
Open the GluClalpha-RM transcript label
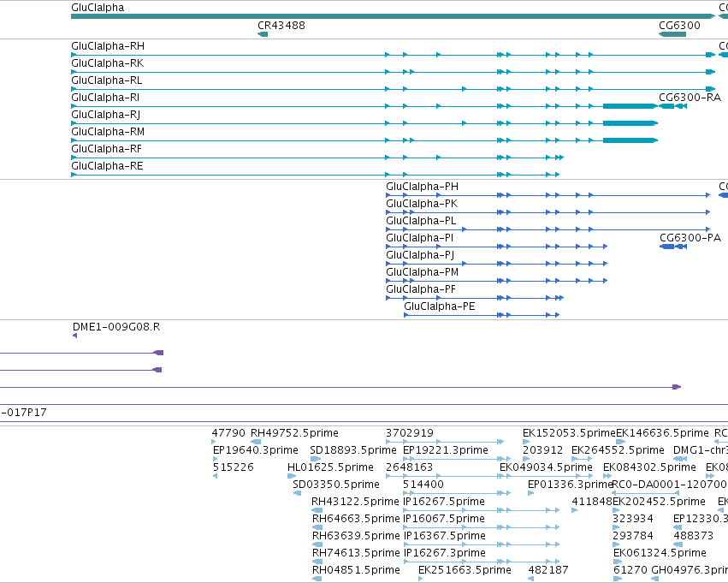[x=108, y=132]
